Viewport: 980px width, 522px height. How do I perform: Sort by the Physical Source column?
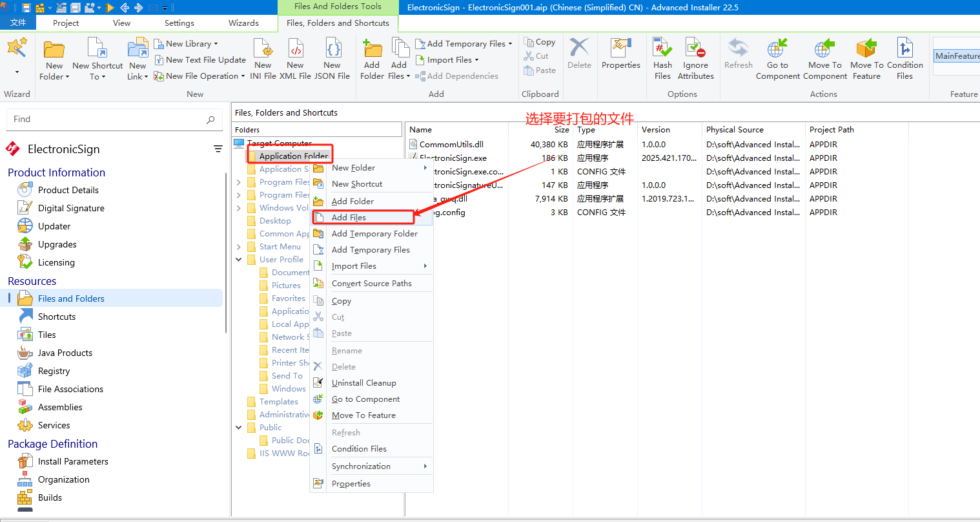[753, 129]
